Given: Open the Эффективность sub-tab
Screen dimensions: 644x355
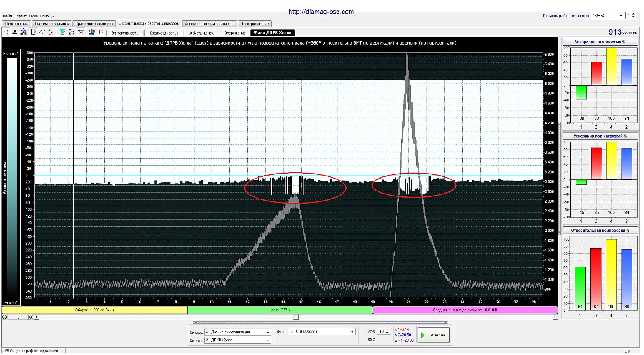Looking at the screenshot, I should pyautogui.click(x=125, y=33).
